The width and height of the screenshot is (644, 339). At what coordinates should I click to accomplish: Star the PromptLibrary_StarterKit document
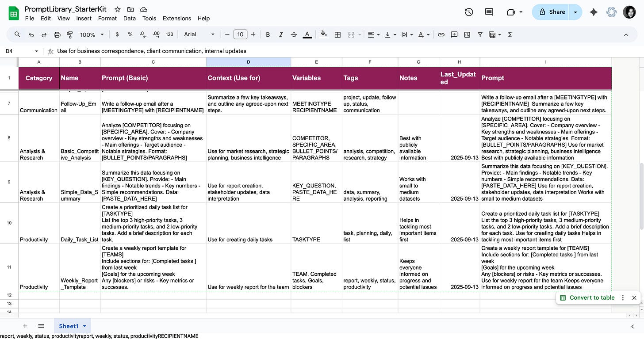(x=117, y=9)
